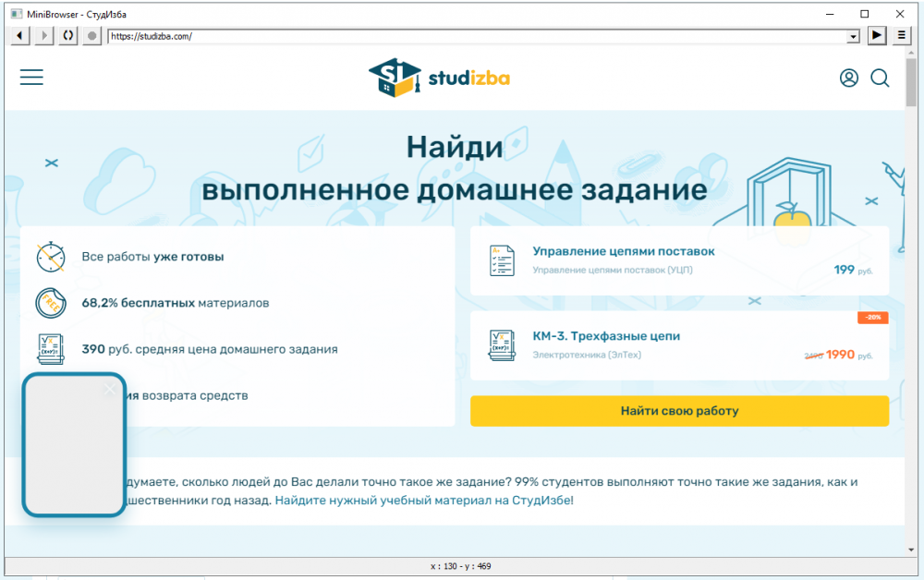Click 'Электротехника (ЭлТех)' subject label
The height and width of the screenshot is (580, 924).
point(587,355)
